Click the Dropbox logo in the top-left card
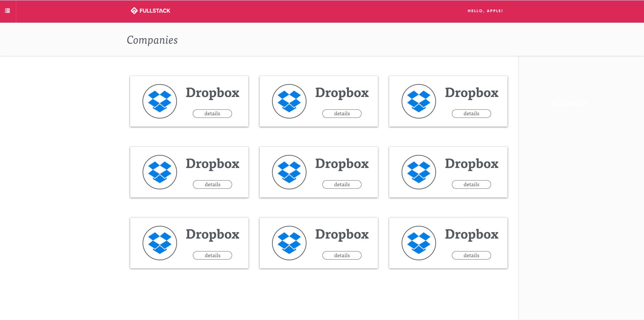The height and width of the screenshot is (320, 644). click(159, 101)
